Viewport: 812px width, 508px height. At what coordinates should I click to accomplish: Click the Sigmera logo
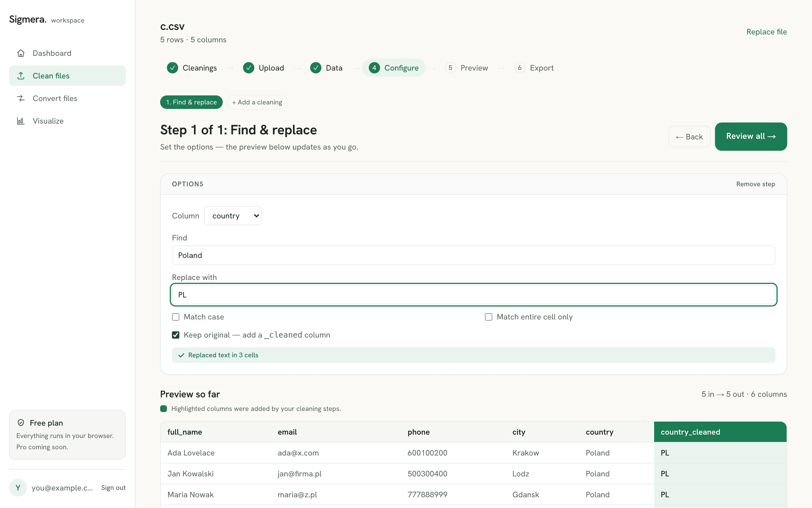coord(28,19)
